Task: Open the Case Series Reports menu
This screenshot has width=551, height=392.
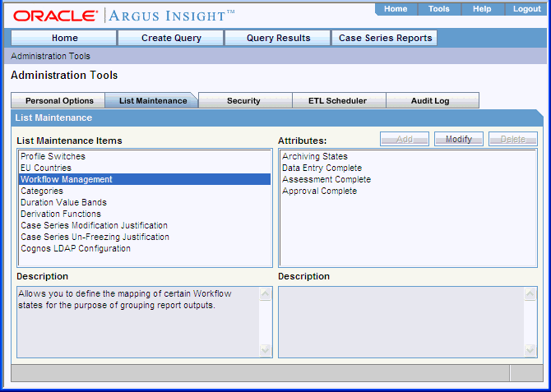Action: point(385,38)
